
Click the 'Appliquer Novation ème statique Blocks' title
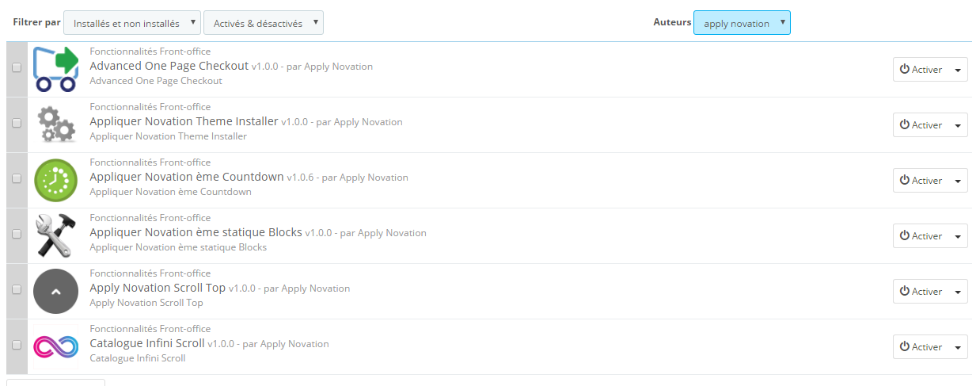[x=196, y=232]
